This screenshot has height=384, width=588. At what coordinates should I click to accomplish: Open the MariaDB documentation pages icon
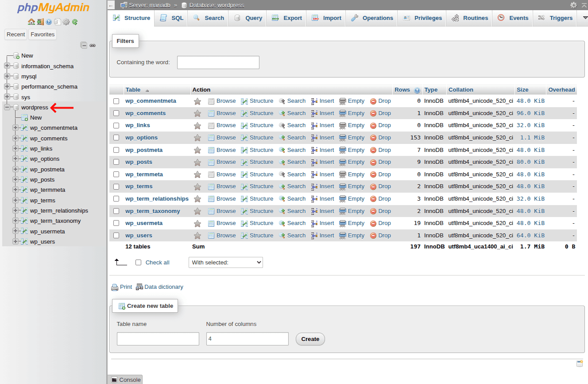(x=57, y=22)
